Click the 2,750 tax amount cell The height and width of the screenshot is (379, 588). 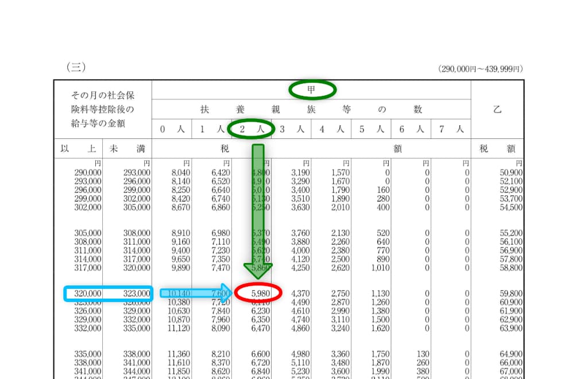coord(340,293)
